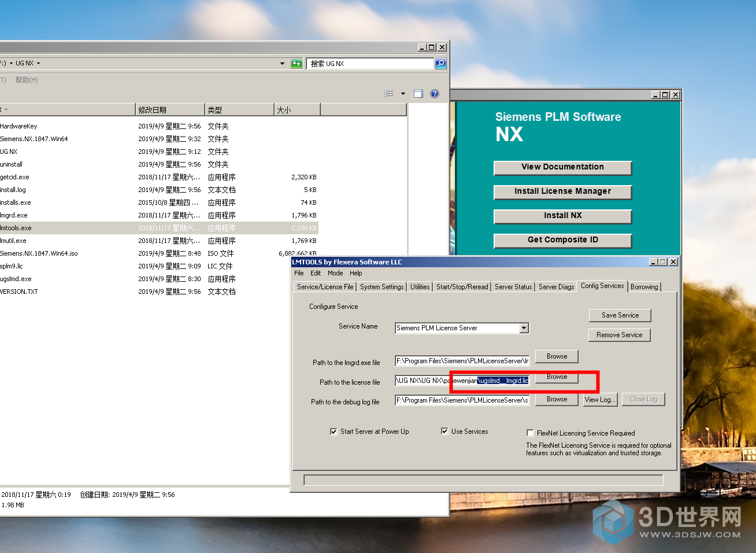Viewport: 756px width, 553px height.
Task: Browse for the lmgrd.exe file path
Action: [557, 356]
